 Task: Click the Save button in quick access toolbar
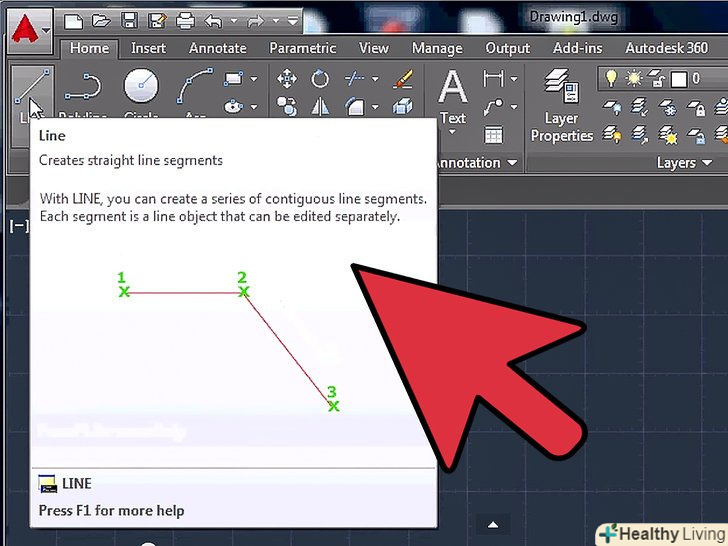(128, 20)
